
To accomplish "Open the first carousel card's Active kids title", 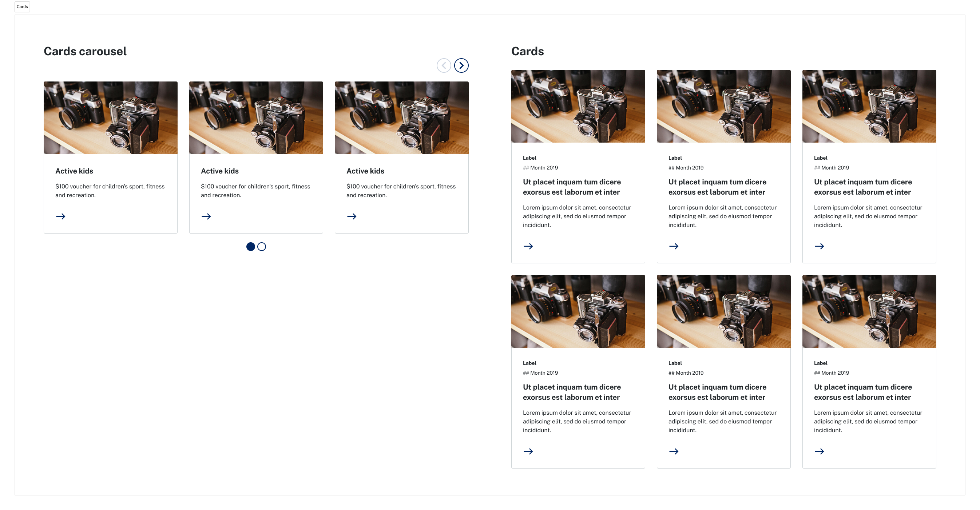I will pos(74,171).
